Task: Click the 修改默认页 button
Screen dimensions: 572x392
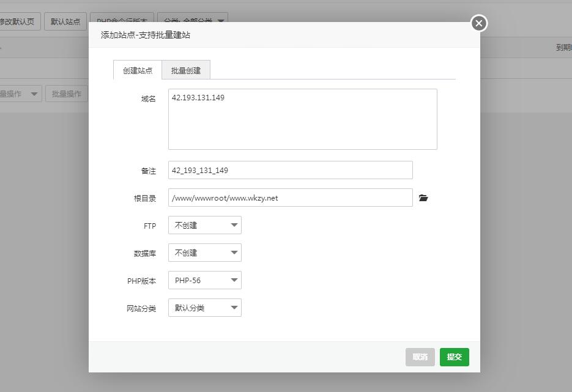Action: (18, 21)
